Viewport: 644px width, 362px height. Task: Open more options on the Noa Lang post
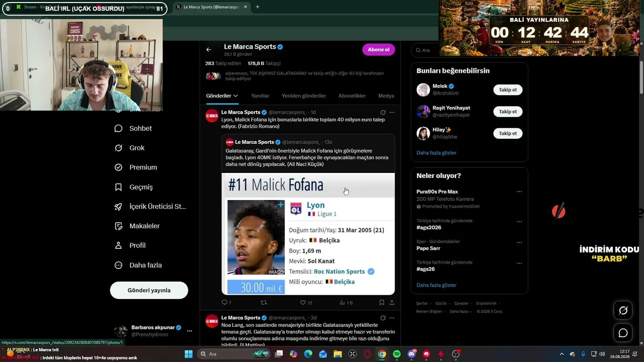click(x=392, y=318)
